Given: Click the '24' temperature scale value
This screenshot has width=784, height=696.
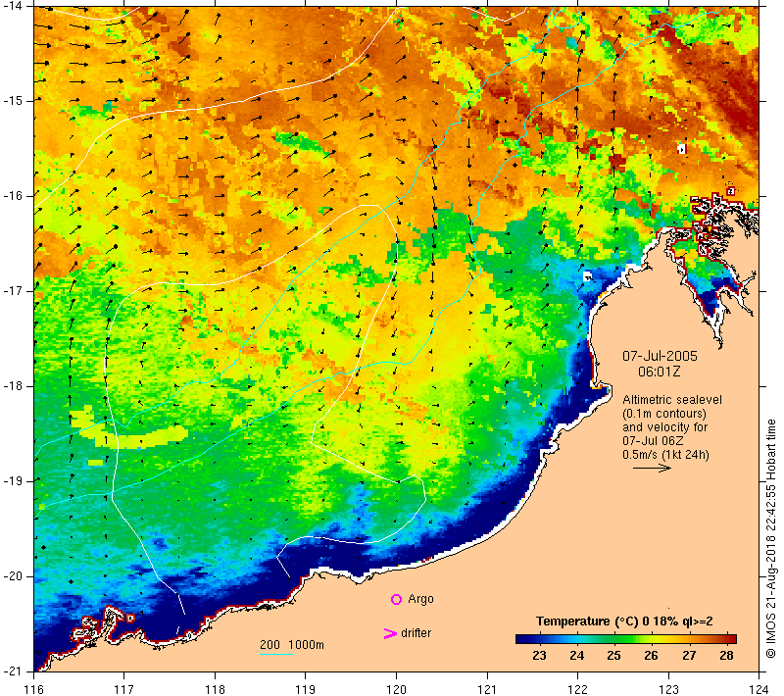Looking at the screenshot, I should click(x=576, y=656).
